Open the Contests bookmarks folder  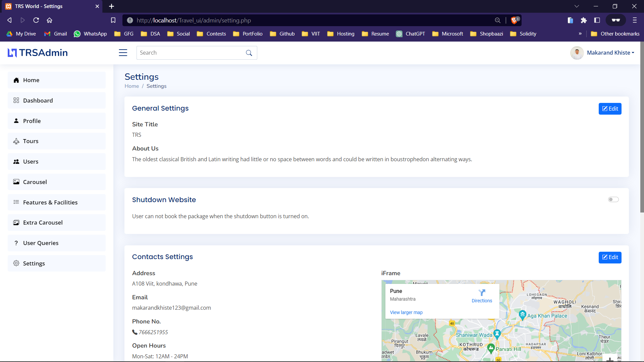[211, 34]
